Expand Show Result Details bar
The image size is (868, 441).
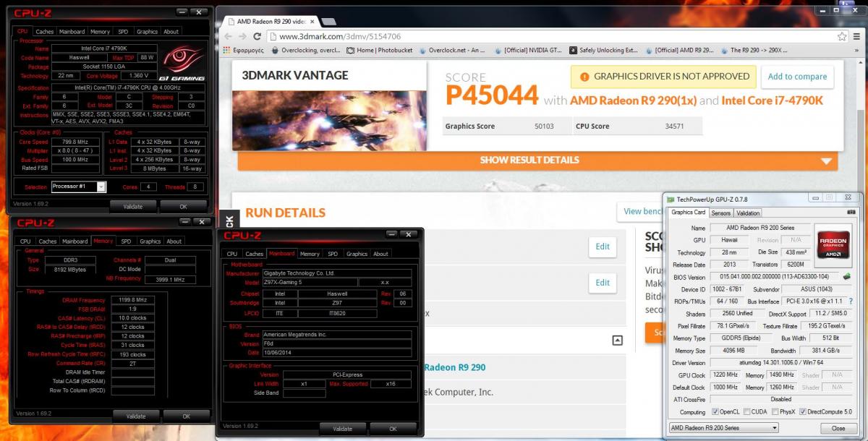pos(537,160)
